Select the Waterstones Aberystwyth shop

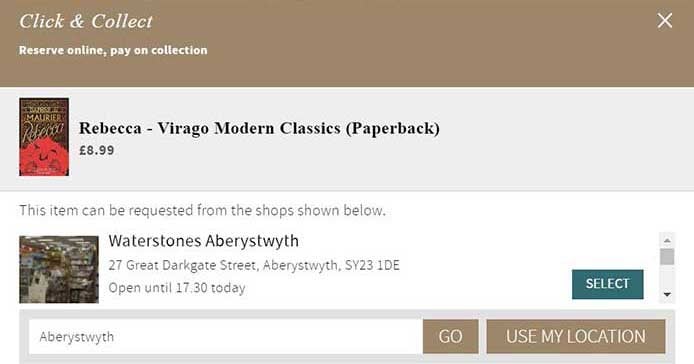[608, 284]
